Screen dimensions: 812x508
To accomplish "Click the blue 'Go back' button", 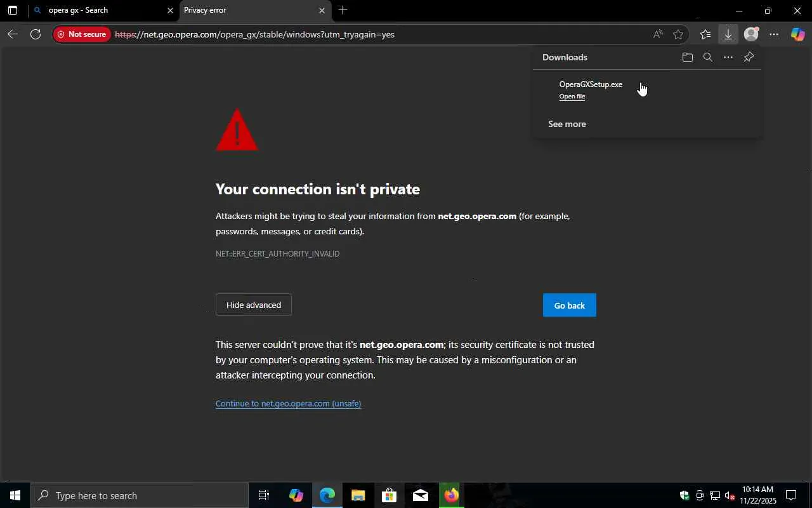I will (570, 305).
